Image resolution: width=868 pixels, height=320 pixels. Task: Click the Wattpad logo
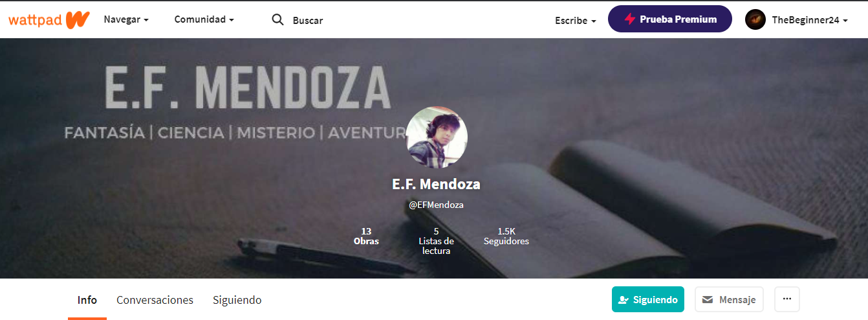[49, 19]
